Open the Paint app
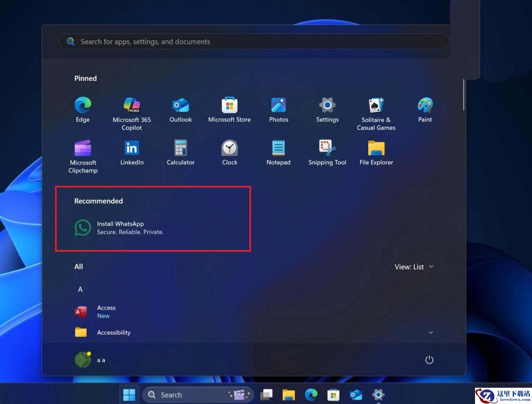 pos(425,110)
